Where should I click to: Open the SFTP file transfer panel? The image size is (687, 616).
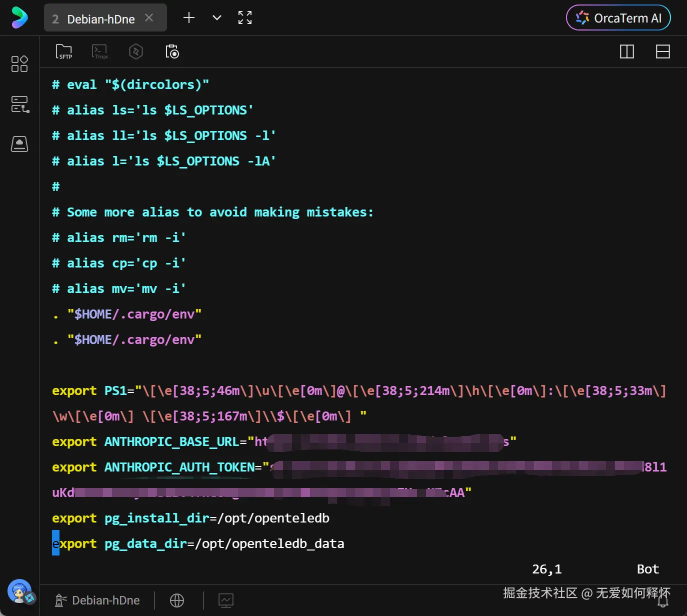click(x=64, y=51)
